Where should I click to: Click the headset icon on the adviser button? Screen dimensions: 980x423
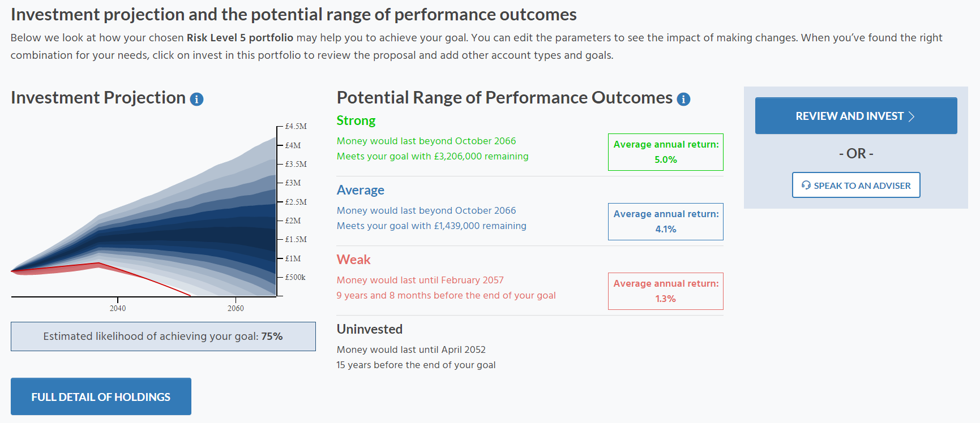click(806, 185)
